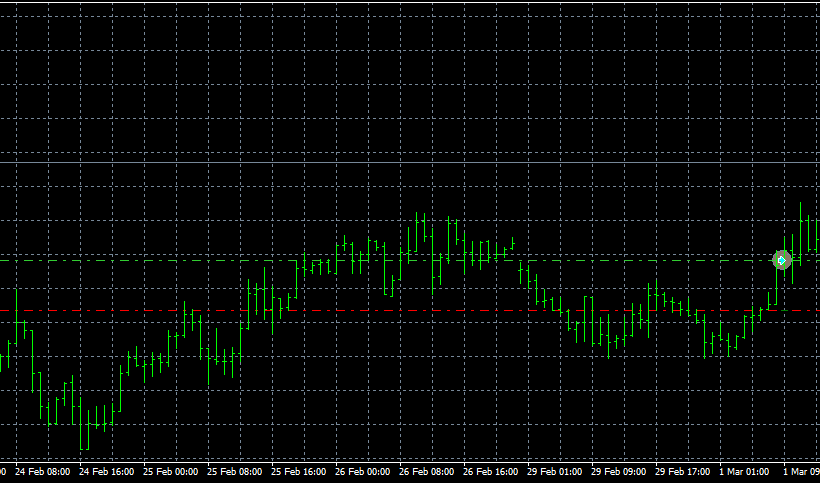Click the 29 Feb 17:00 time label

(683, 471)
